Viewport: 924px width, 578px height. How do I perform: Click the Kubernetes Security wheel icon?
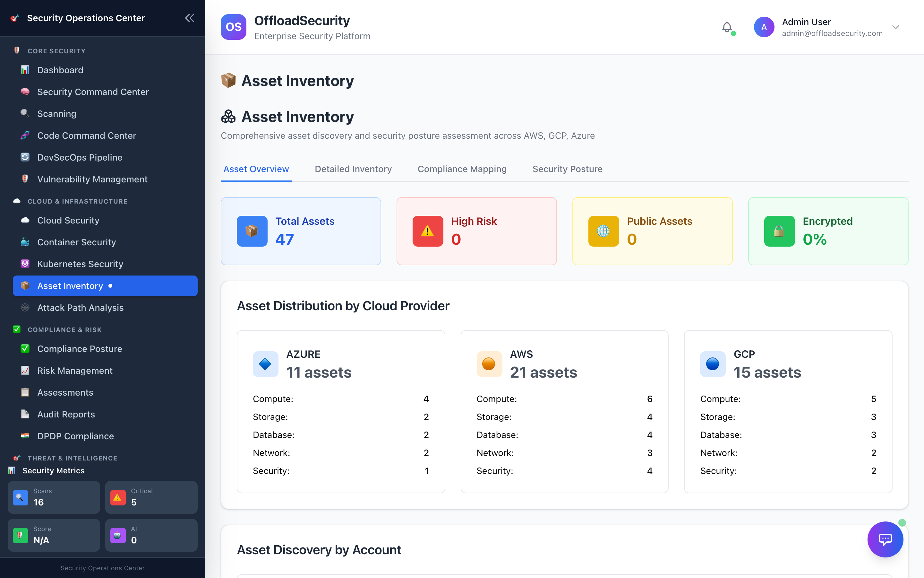click(x=25, y=264)
